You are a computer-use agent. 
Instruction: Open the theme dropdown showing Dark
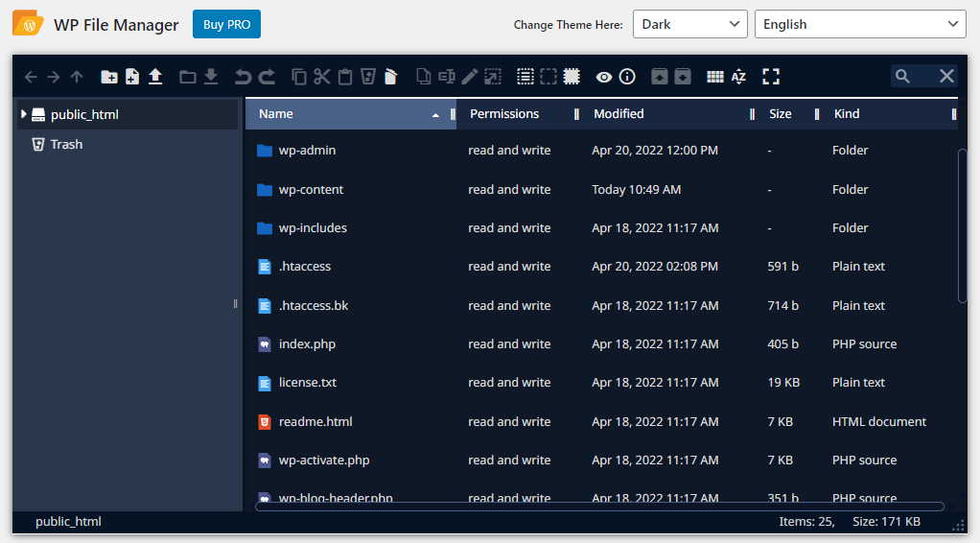click(x=689, y=25)
